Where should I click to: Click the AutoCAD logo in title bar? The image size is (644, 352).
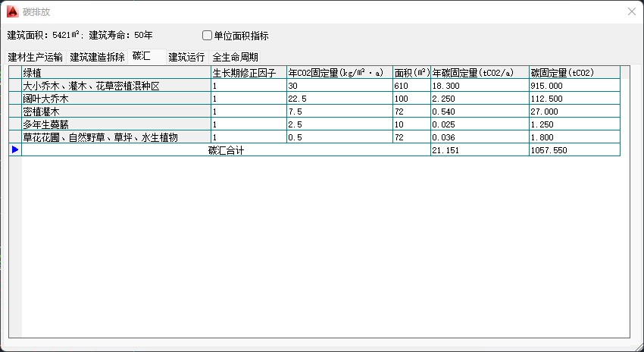coord(13,11)
